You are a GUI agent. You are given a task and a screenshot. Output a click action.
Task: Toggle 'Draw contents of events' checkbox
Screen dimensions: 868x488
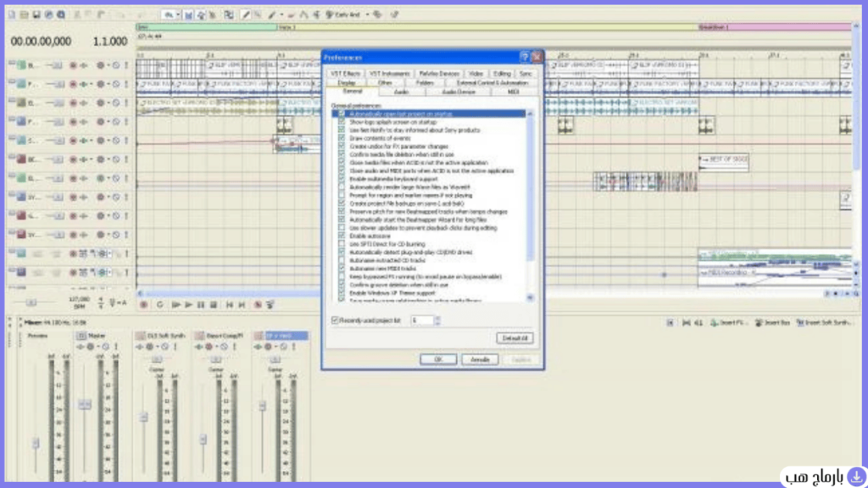click(x=342, y=138)
